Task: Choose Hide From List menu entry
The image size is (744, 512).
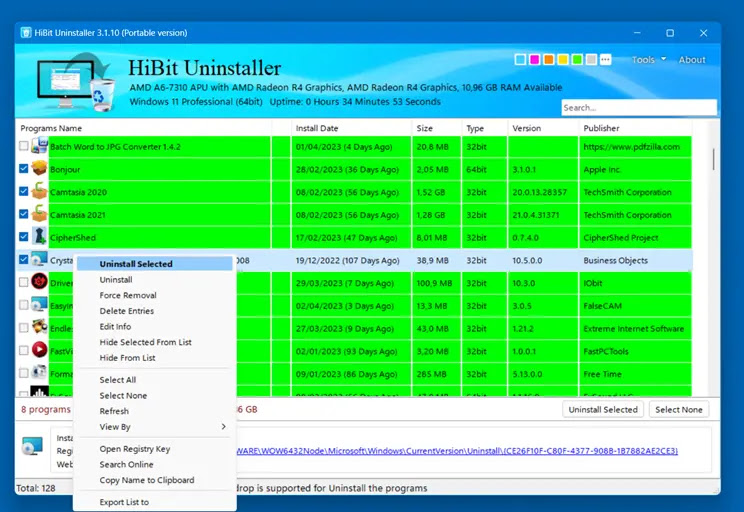Action: 155,358
